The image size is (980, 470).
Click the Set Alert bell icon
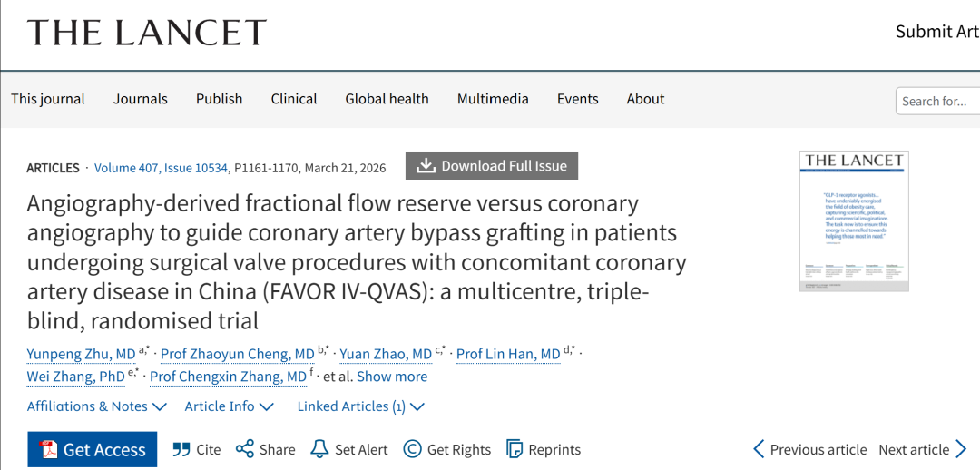tap(319, 449)
